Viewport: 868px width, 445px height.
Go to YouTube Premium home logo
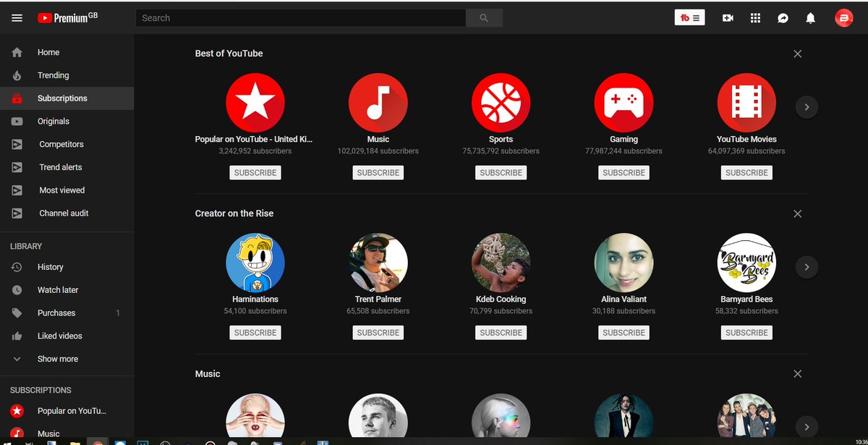[67, 17]
